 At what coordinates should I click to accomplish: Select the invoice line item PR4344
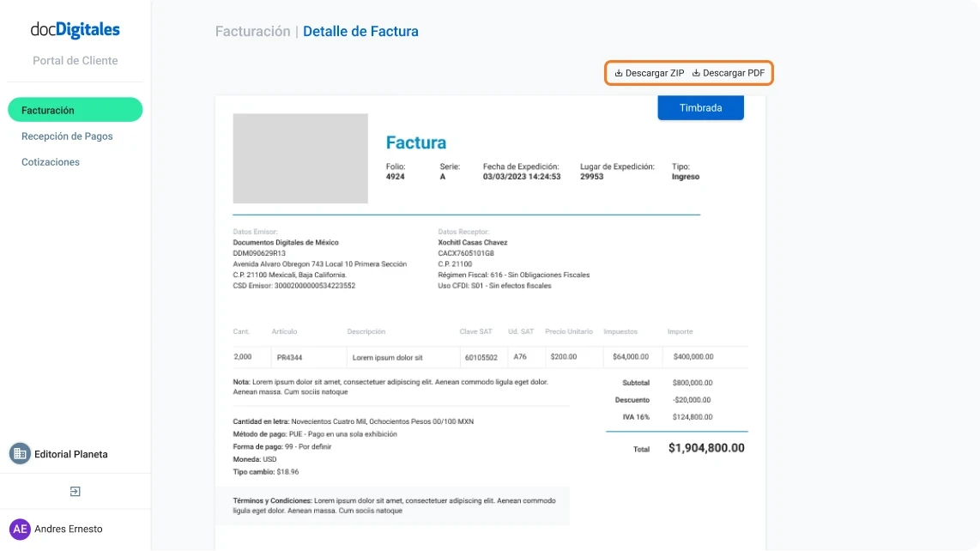click(x=291, y=356)
